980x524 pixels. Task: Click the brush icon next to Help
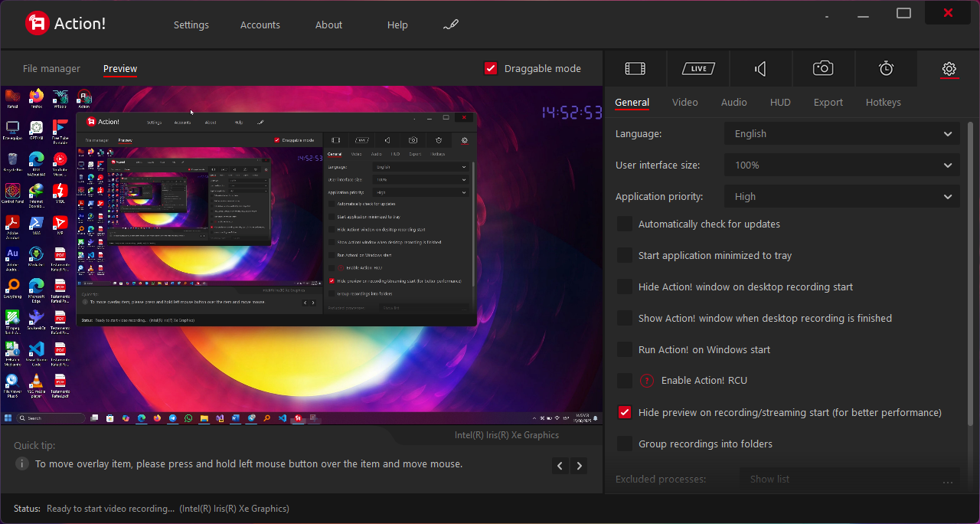coord(451,25)
